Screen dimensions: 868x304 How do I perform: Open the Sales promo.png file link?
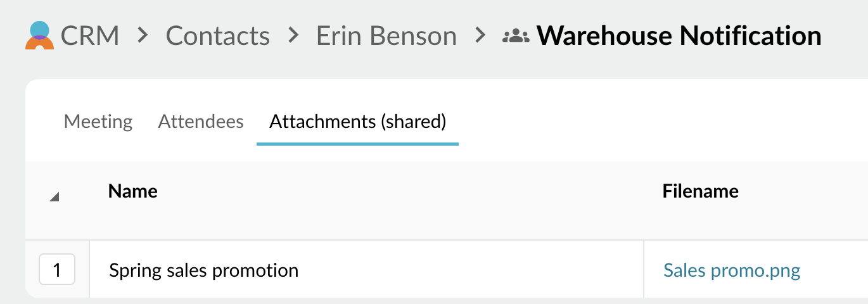732,270
